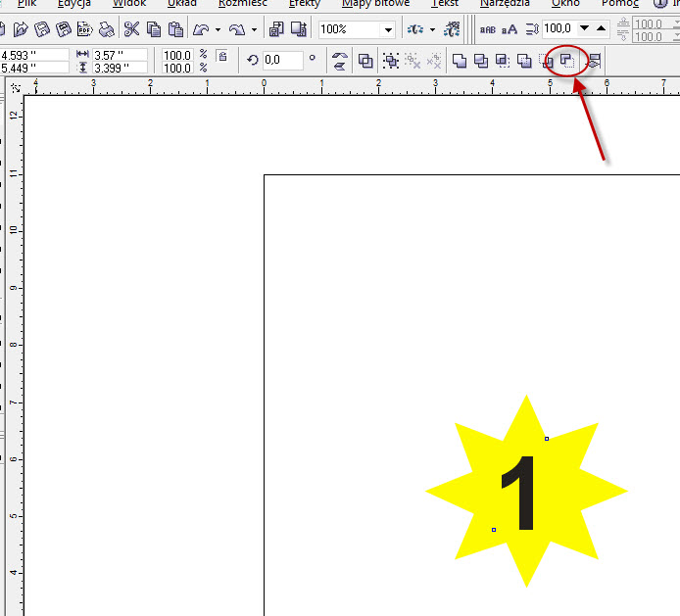Click the Mirror horizontally icon
680x616 pixels.
(x=340, y=61)
